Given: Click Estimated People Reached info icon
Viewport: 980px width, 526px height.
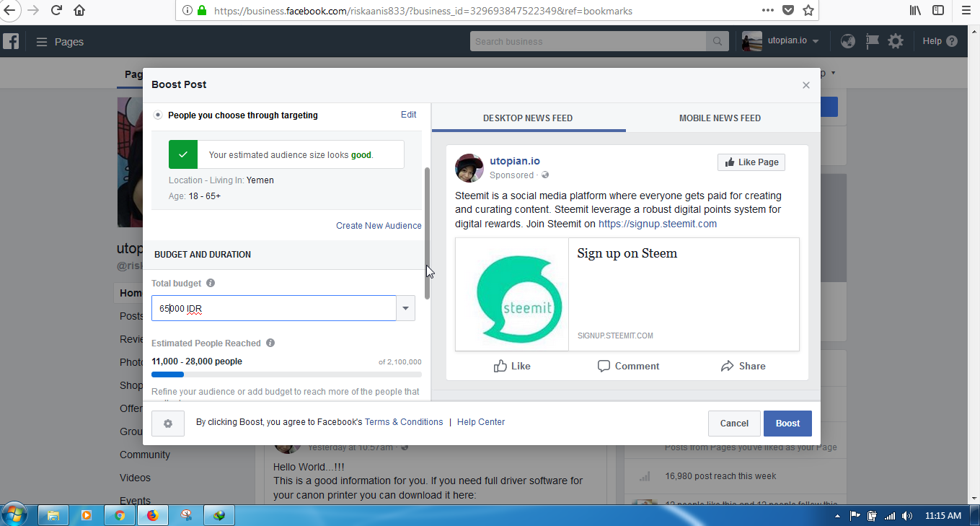Looking at the screenshot, I should coord(270,343).
